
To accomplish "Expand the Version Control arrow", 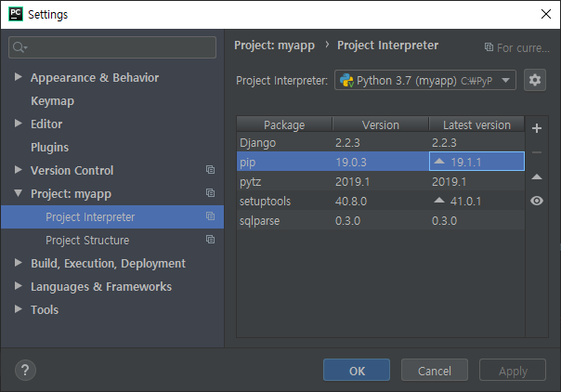I will [19, 170].
